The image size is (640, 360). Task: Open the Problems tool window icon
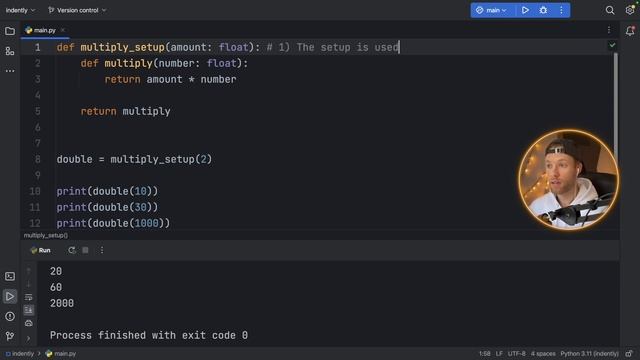point(10,316)
